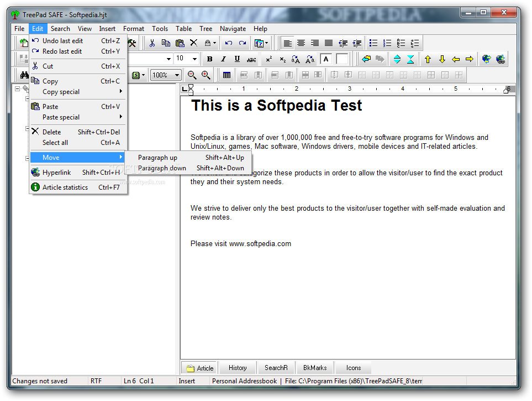The height and width of the screenshot is (401, 532).
Task: Click the Redo arrow toolbar icon
Action: click(243, 43)
